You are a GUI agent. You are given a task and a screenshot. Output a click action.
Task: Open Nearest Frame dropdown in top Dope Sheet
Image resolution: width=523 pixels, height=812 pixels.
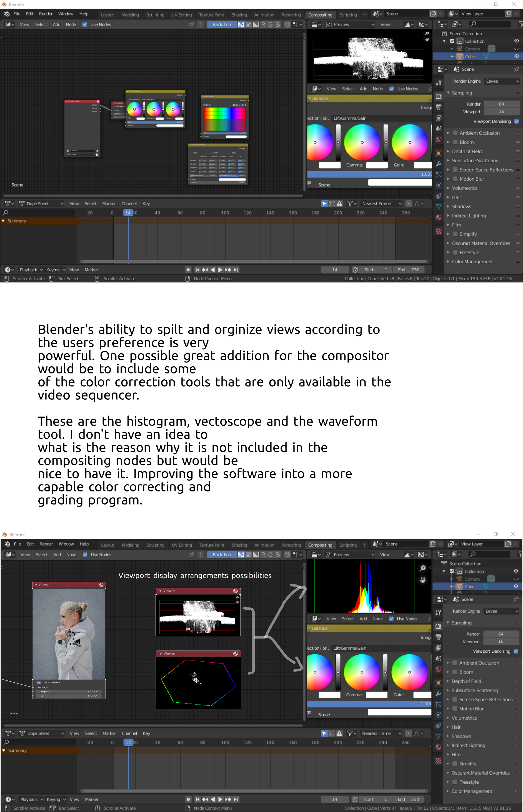[x=381, y=204]
